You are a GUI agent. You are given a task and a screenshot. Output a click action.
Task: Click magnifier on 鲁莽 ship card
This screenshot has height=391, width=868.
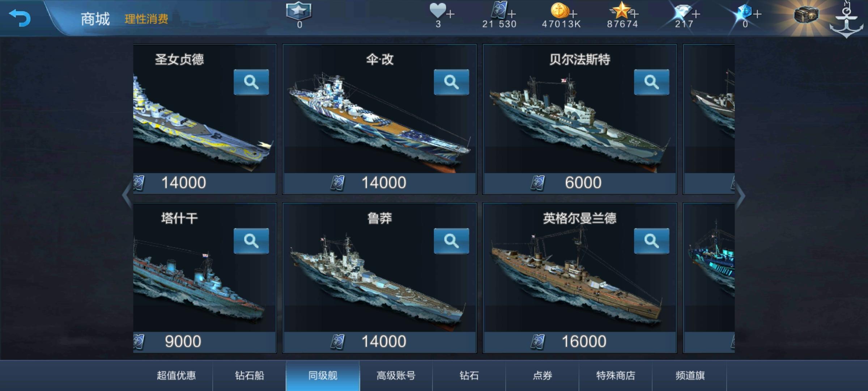pyautogui.click(x=451, y=241)
